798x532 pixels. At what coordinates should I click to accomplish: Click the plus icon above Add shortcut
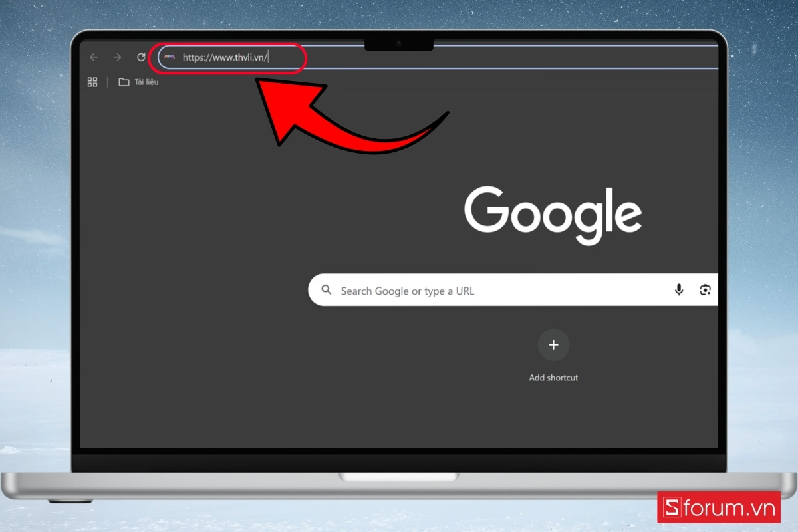(x=553, y=344)
